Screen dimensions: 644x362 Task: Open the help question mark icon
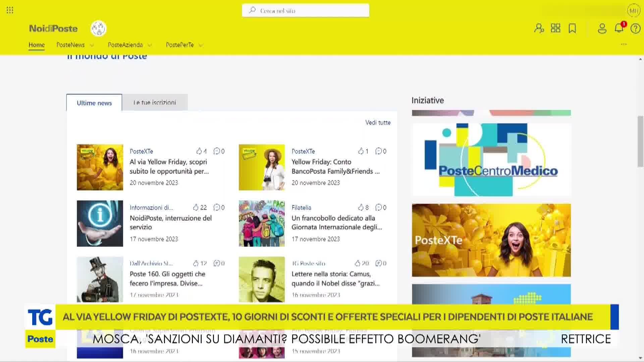point(635,28)
